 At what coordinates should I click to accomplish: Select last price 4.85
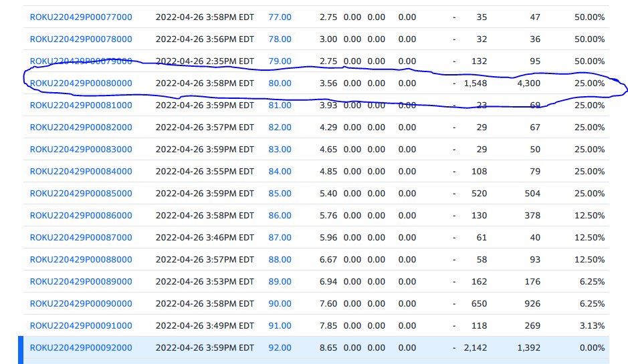click(x=328, y=171)
